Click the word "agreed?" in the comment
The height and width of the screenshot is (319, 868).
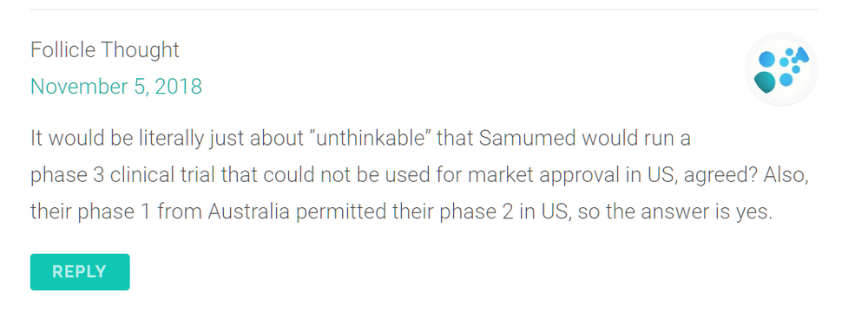point(720,175)
